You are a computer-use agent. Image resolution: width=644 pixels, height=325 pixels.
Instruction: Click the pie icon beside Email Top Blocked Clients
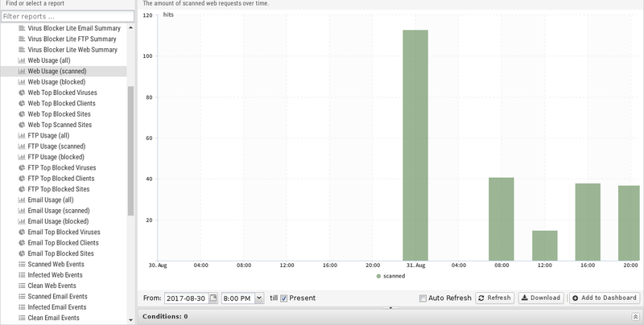point(22,242)
